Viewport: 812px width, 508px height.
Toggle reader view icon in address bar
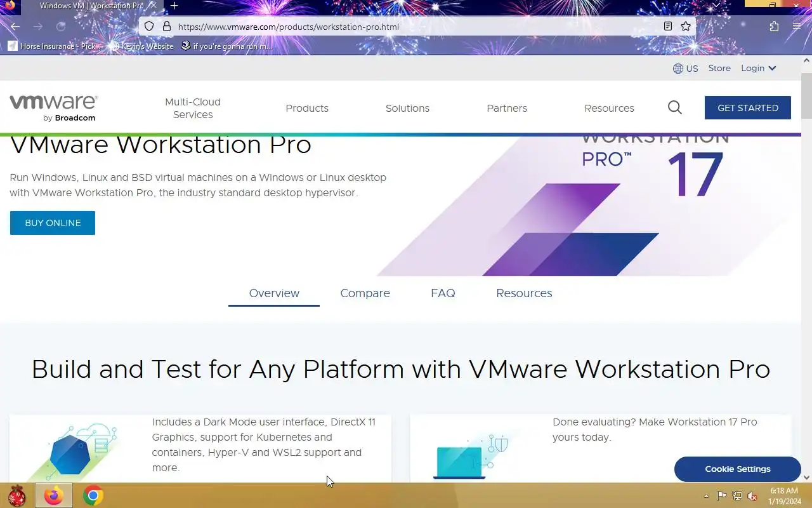(668, 27)
